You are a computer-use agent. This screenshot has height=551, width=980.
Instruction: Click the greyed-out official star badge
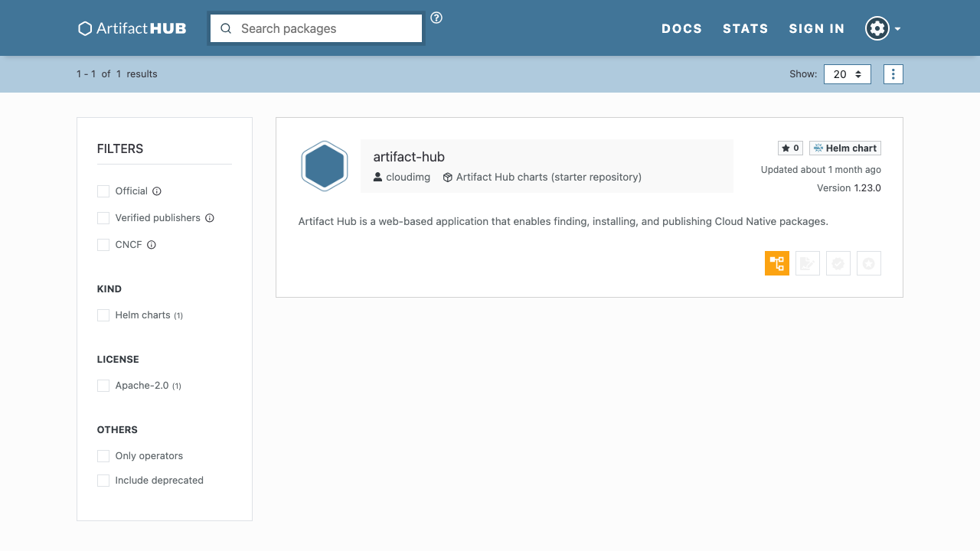point(869,263)
